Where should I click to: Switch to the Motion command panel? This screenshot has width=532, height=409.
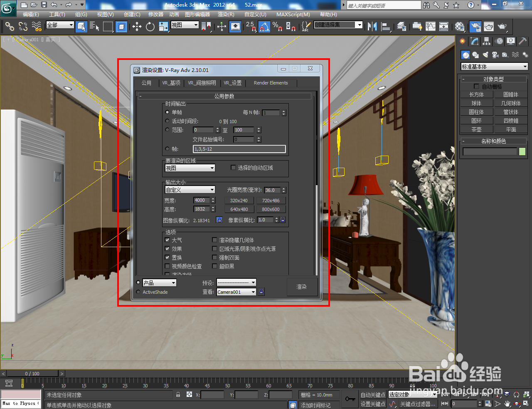(499, 41)
